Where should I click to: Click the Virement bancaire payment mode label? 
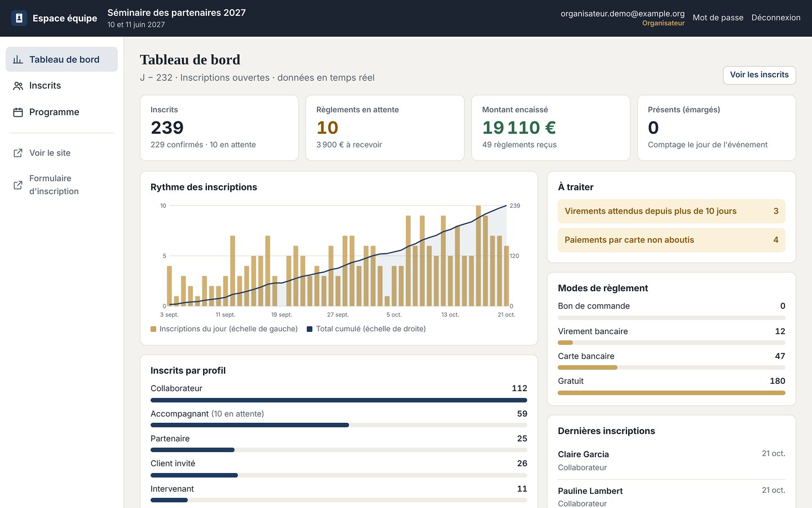593,331
